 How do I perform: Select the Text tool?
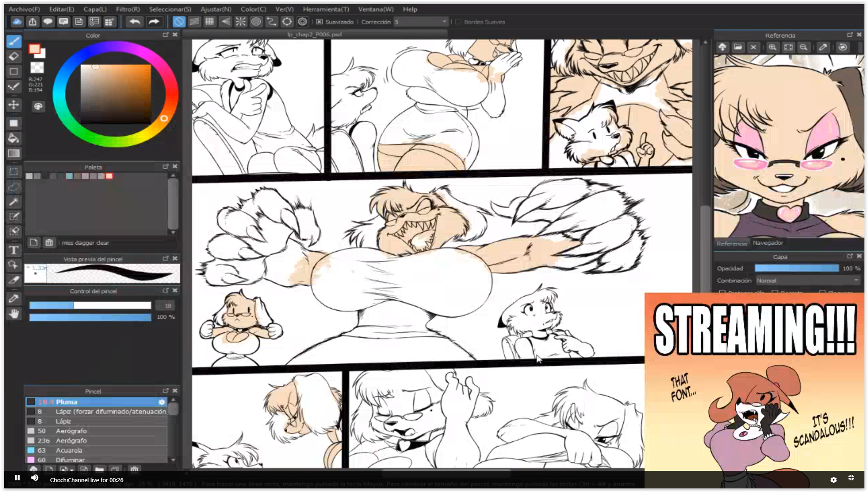point(13,250)
